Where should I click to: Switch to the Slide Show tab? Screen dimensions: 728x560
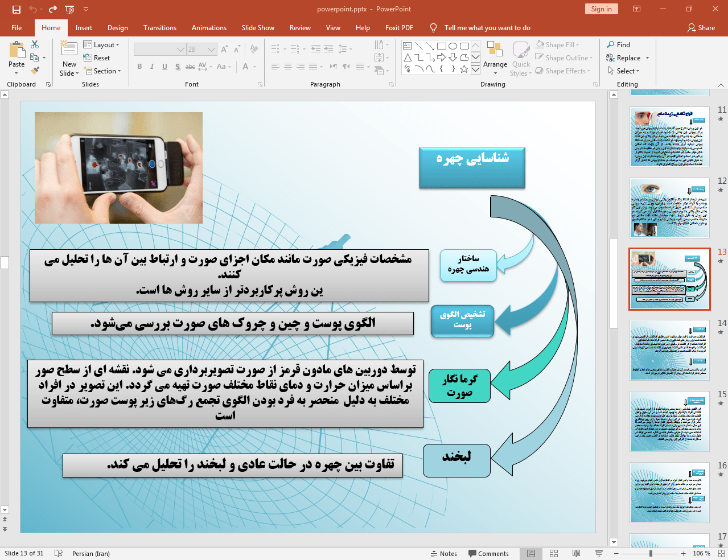(258, 27)
